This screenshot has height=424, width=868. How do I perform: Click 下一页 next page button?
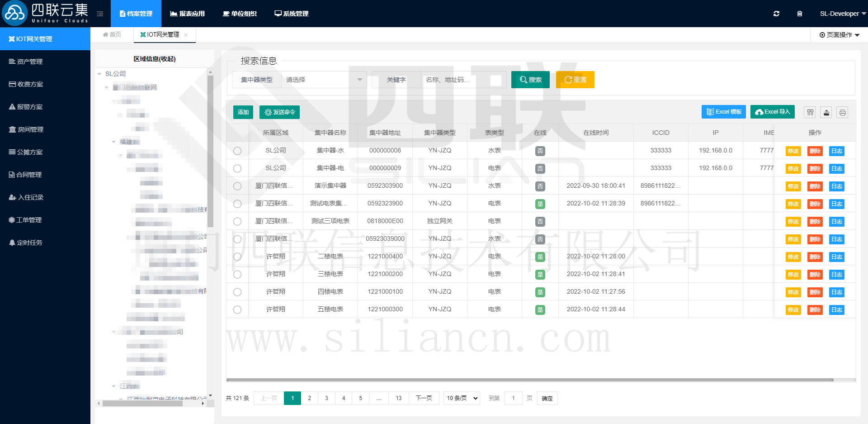click(x=424, y=398)
